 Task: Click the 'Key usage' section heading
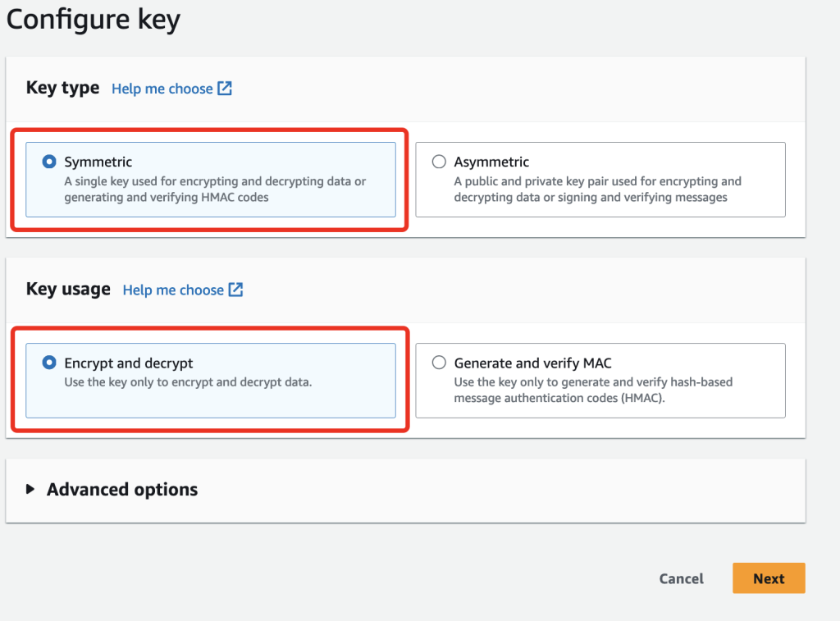pyautogui.click(x=68, y=289)
